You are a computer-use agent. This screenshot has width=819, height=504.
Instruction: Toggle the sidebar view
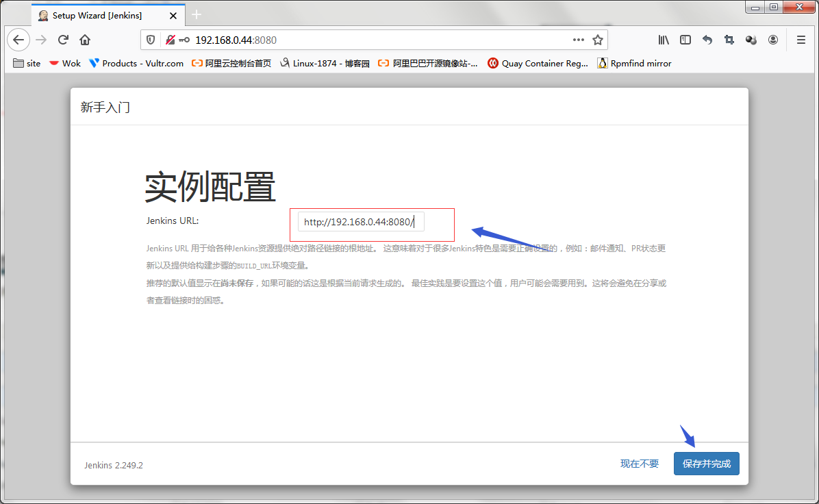point(685,40)
